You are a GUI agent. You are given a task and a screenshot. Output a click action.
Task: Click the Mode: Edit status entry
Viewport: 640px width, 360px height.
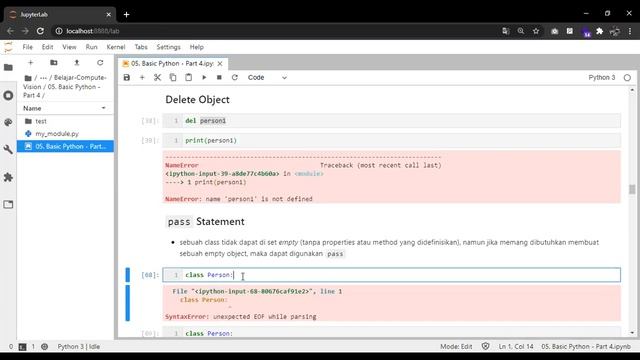pos(456,347)
